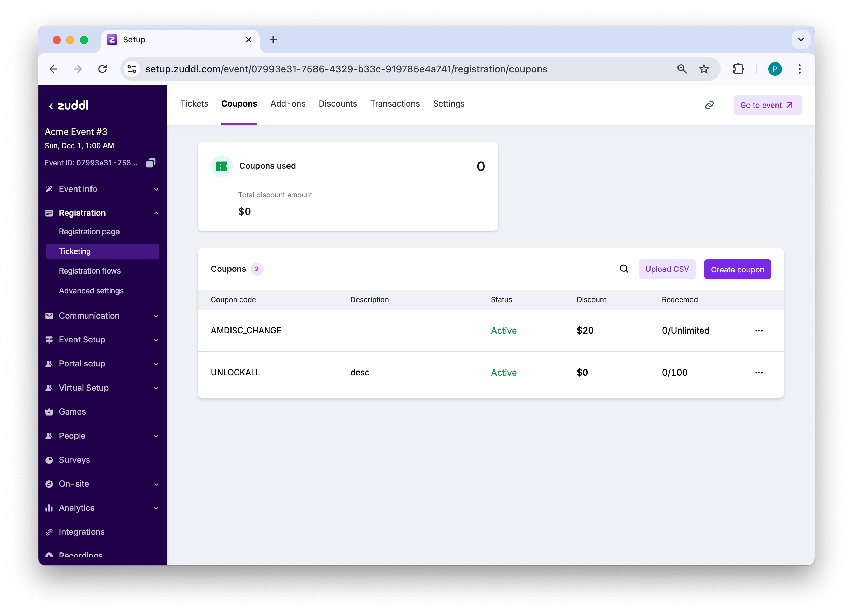Switch to the Tickets tab

[194, 104]
